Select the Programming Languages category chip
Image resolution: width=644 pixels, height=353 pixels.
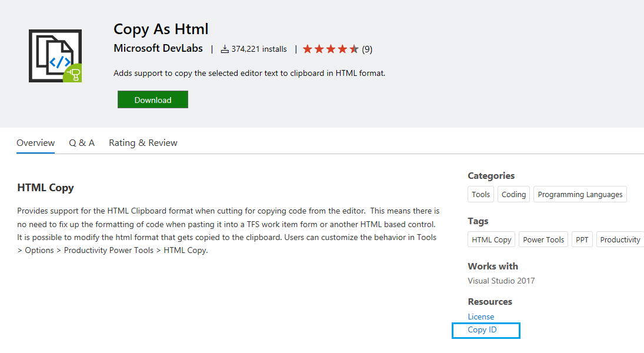[580, 194]
